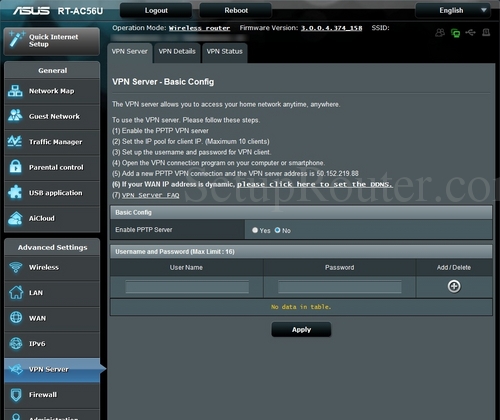Open the Wireless router operation mode link
Image resolution: width=500 pixels, height=420 pixels.
tap(199, 28)
